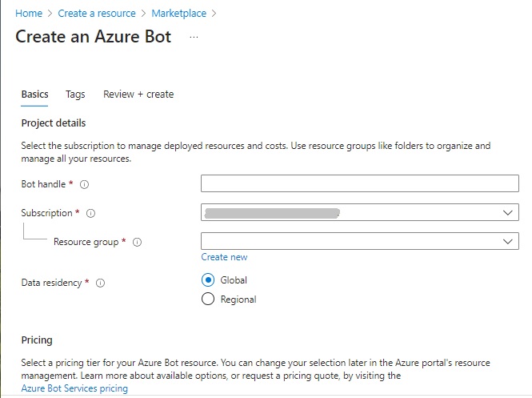
Task: Open the ellipsis menu beside page title
Action: [194, 38]
